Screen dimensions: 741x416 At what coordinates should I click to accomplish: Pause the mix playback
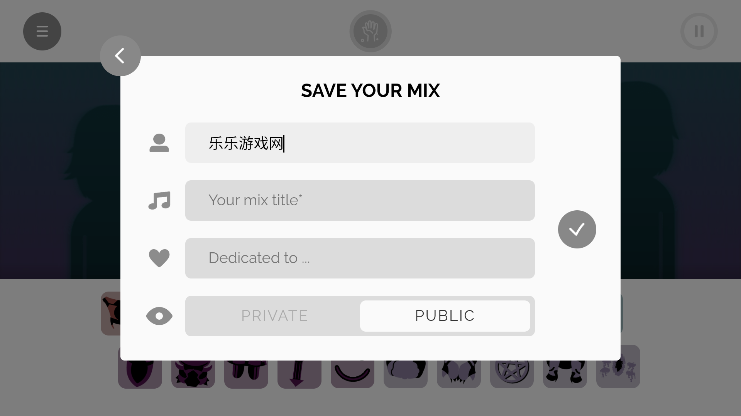point(699,31)
